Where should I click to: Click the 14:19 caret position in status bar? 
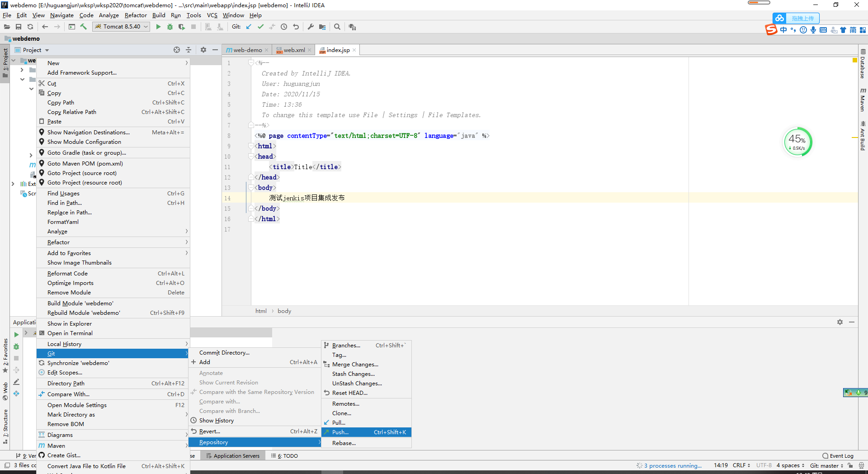tap(721, 465)
